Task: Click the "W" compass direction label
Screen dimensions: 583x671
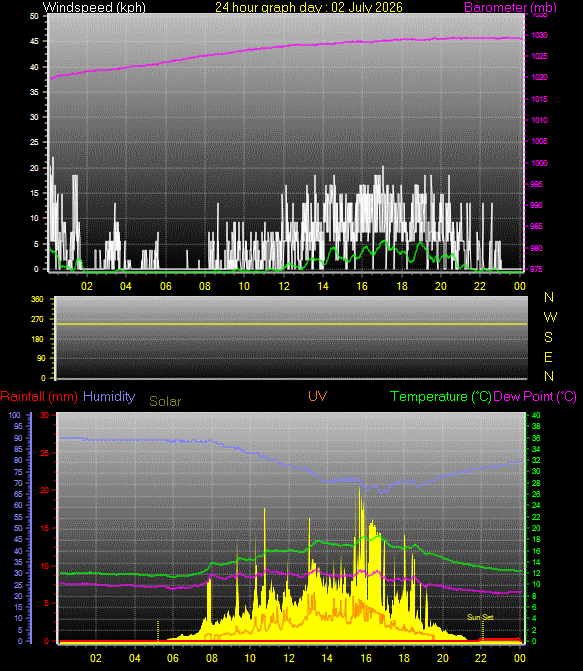Action: click(550, 317)
